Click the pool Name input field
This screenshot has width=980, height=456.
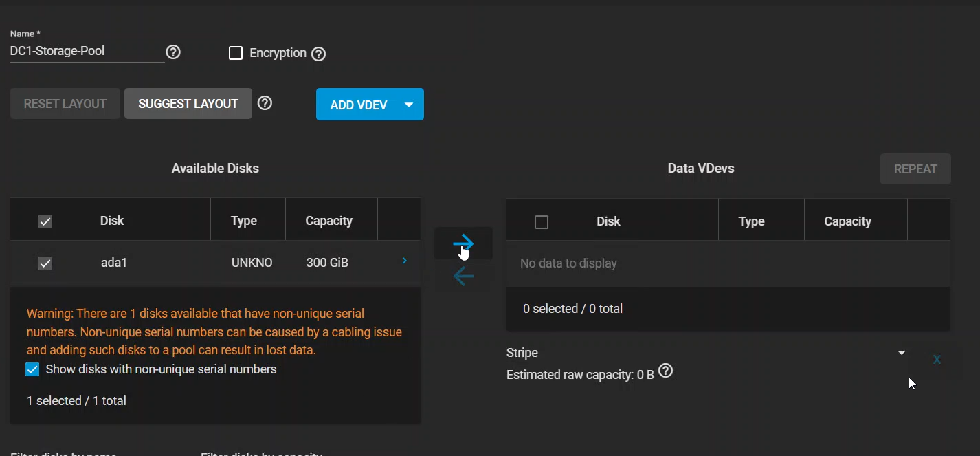(x=87, y=52)
